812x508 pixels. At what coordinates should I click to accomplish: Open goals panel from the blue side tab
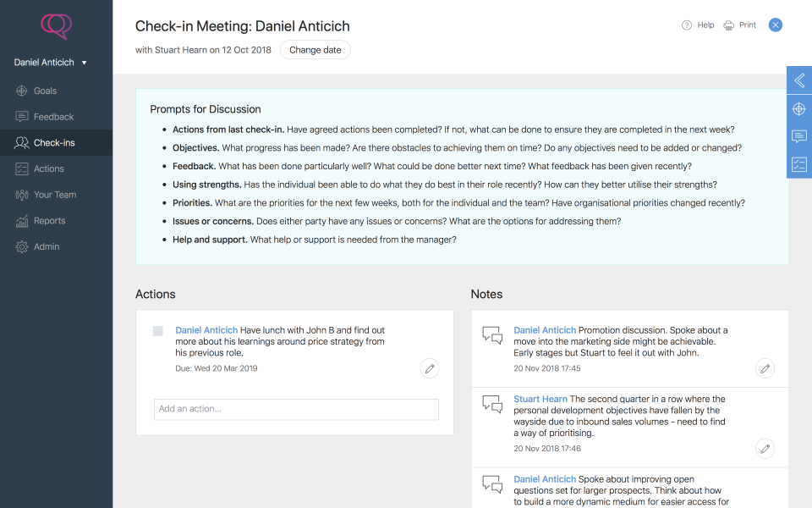click(798, 109)
